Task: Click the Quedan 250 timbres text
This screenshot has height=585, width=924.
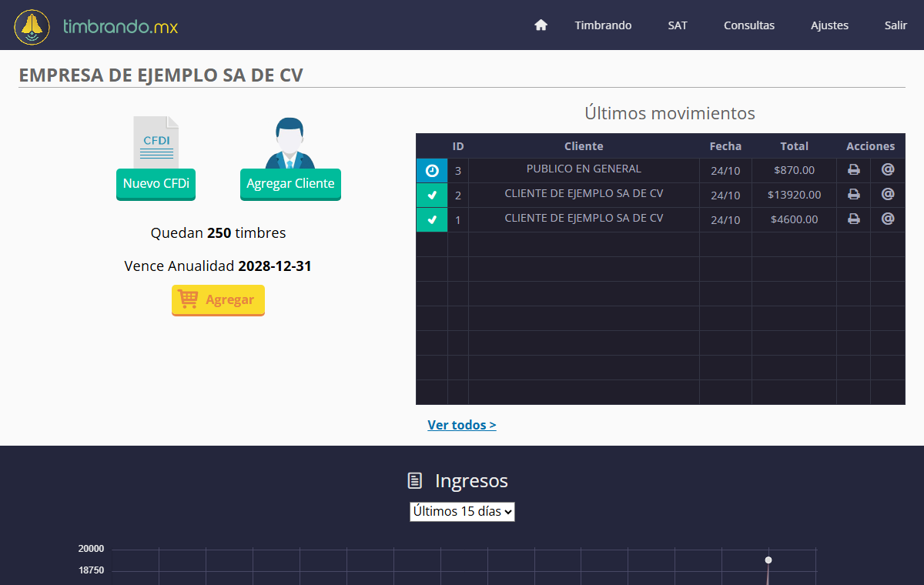Action: click(x=218, y=232)
